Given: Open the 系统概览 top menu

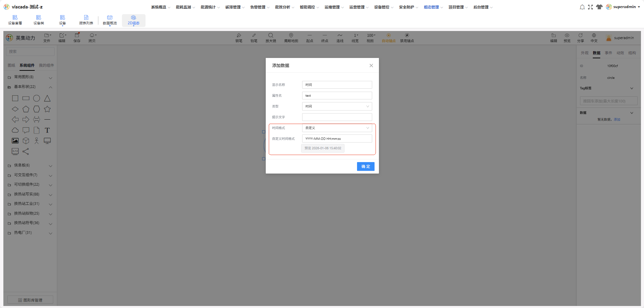Looking at the screenshot, I should pyautogui.click(x=160, y=7).
